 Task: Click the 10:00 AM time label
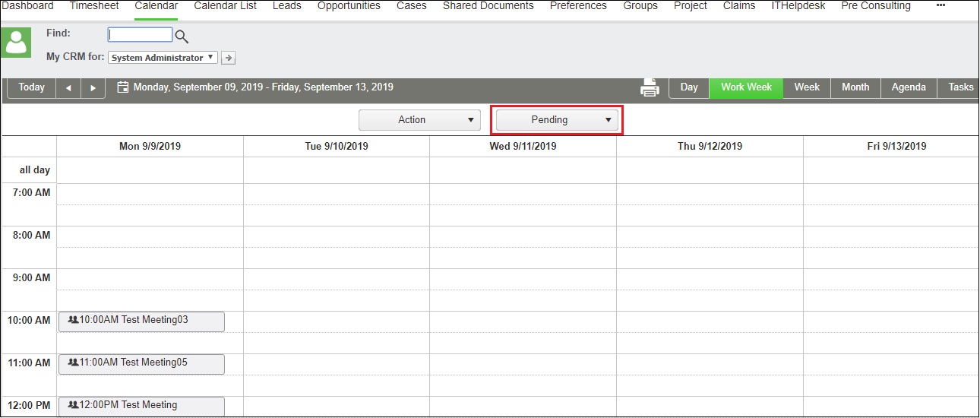coord(29,321)
